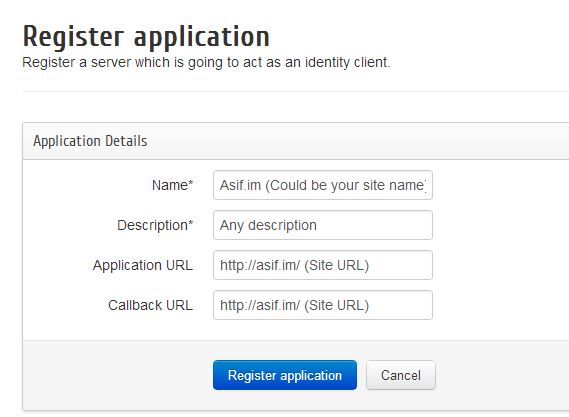Viewport: 569px width, 417px height.
Task: Focus the Description text box
Action: (x=323, y=225)
